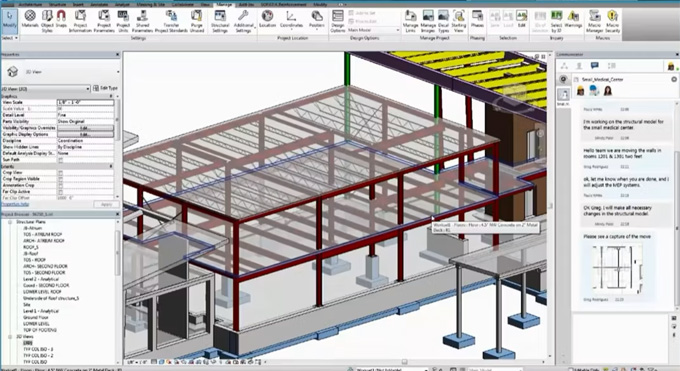The height and width of the screenshot is (371, 680).
Task: Open Structural Settings
Action: (x=220, y=21)
